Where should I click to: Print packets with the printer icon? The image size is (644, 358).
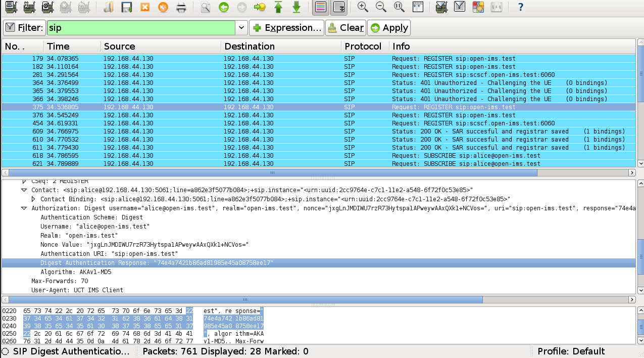(181, 7)
